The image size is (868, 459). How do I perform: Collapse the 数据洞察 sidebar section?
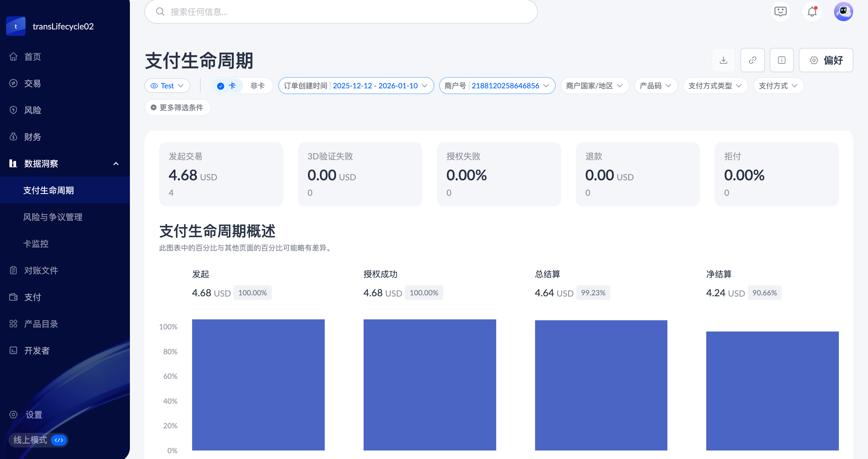click(x=116, y=164)
